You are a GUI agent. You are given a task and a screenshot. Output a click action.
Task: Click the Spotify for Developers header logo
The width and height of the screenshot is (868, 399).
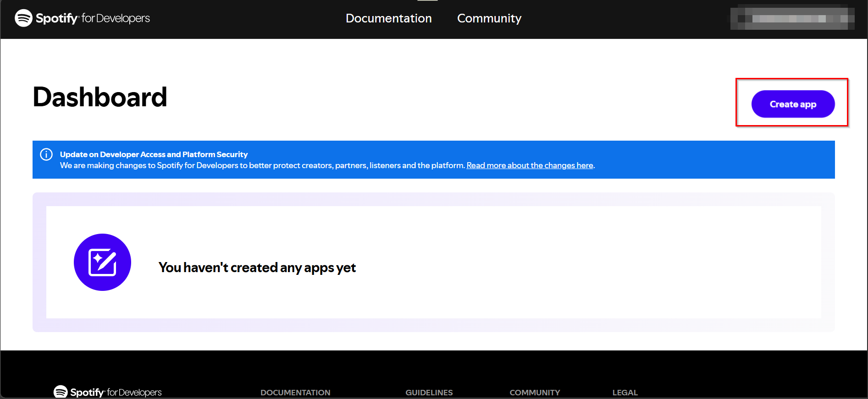click(x=83, y=18)
